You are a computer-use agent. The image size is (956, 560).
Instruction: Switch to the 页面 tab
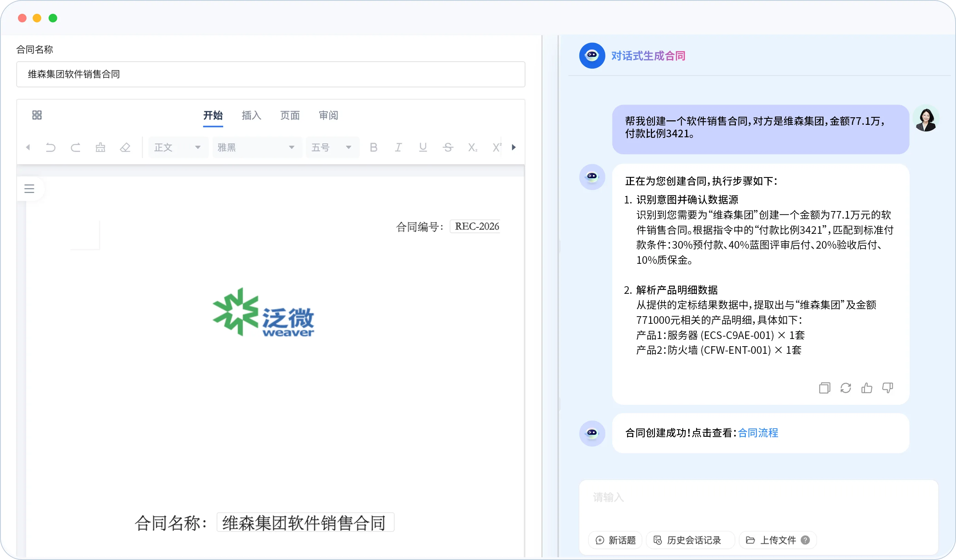coord(290,115)
